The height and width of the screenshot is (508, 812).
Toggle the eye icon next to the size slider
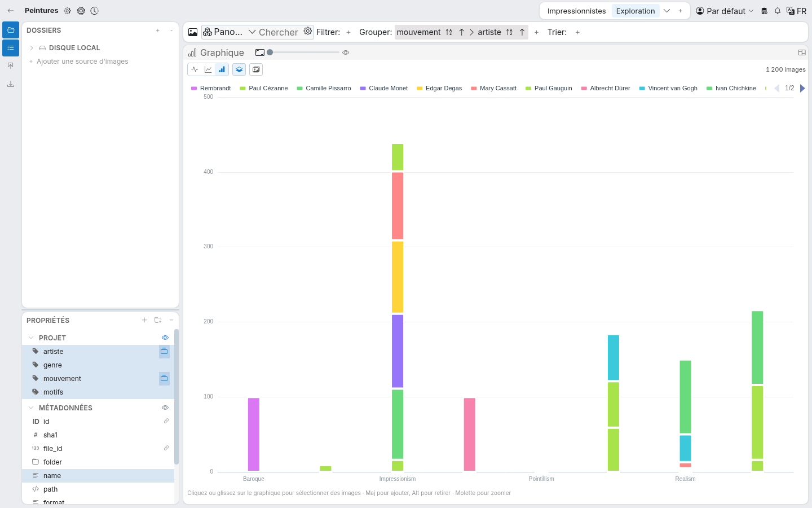click(346, 52)
